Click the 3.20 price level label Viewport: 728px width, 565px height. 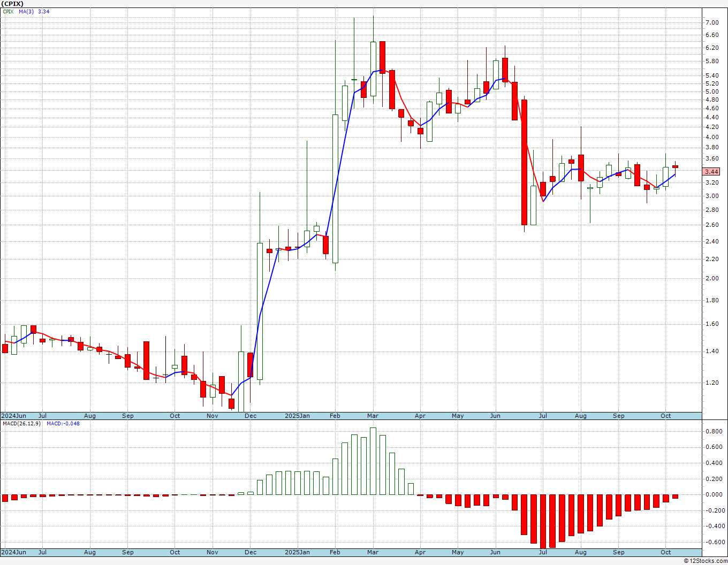712,182
